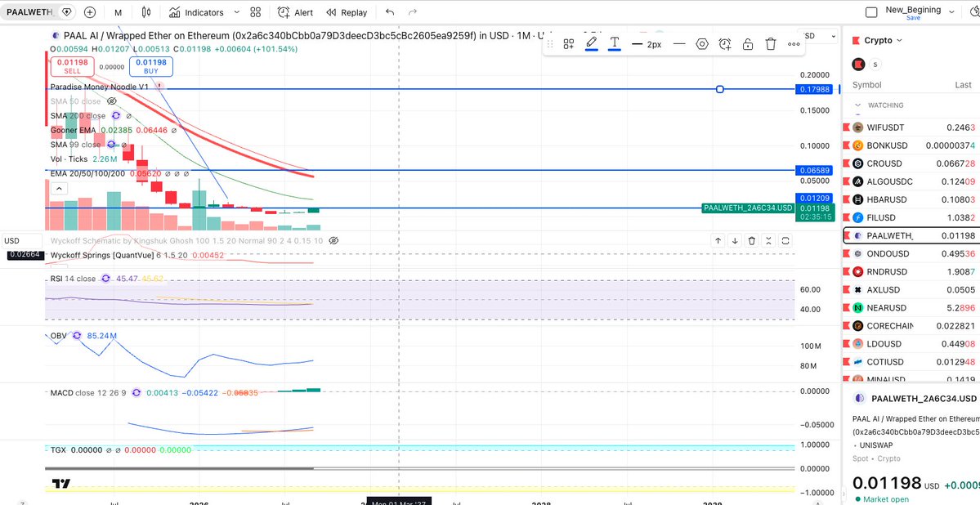Select the red flag list filter
Screen dimensions: 980x505
click(x=857, y=64)
